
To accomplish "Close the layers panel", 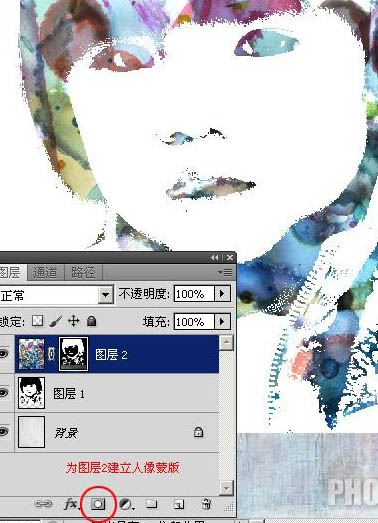I will (x=230, y=257).
